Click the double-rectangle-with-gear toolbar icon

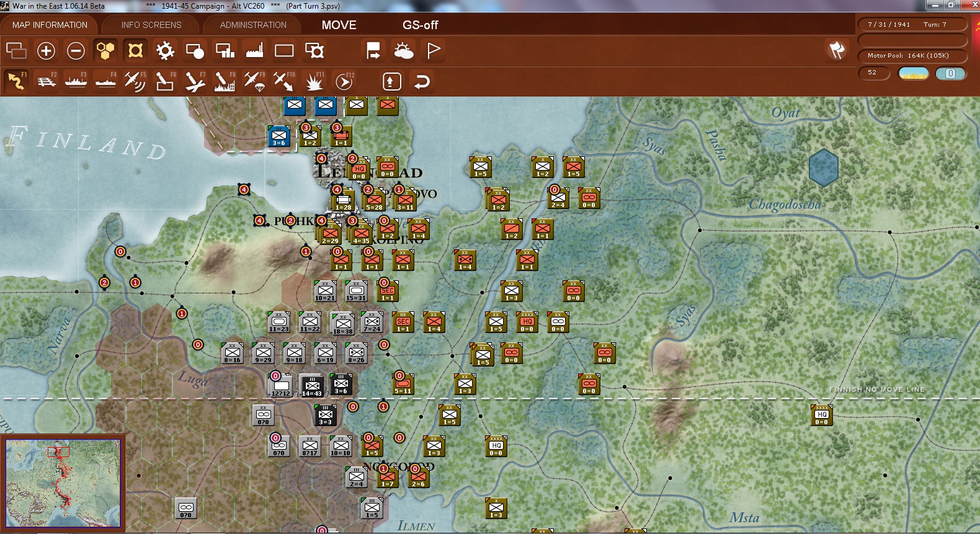[314, 50]
